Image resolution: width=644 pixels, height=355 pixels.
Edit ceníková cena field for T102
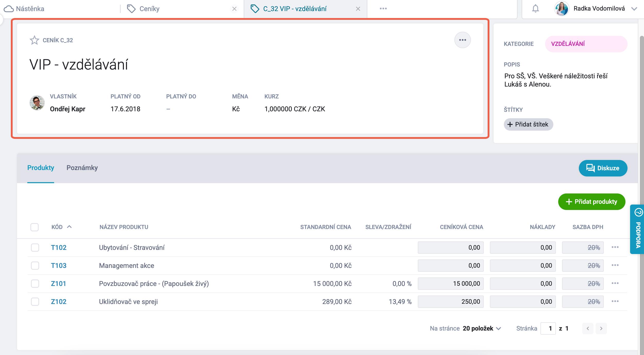(x=451, y=248)
